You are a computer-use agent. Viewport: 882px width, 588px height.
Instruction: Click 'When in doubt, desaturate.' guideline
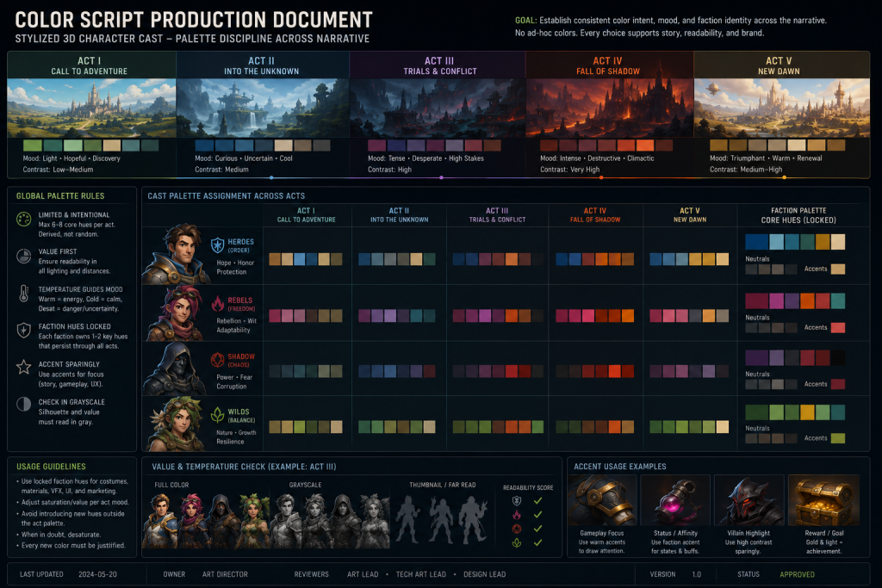tap(61, 535)
